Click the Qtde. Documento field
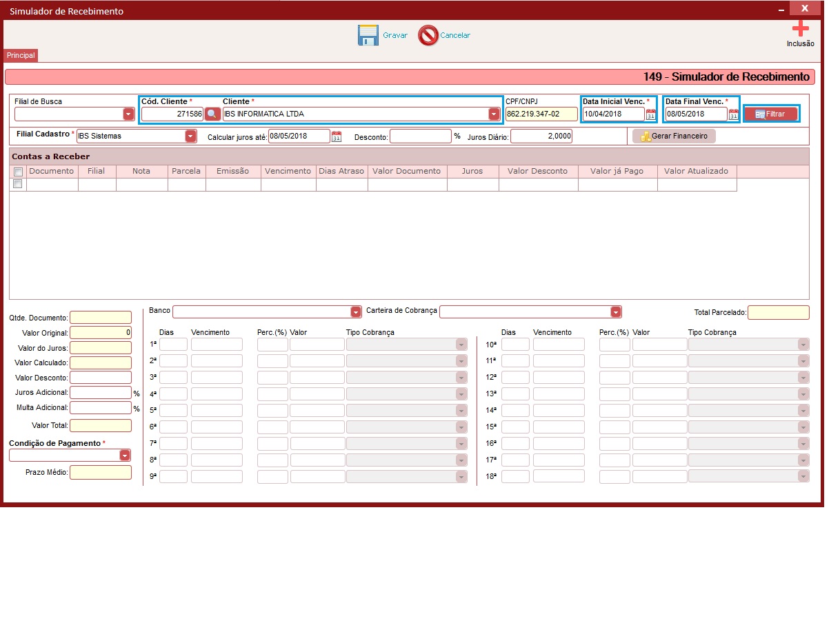The width and height of the screenshot is (840, 623). [101, 318]
